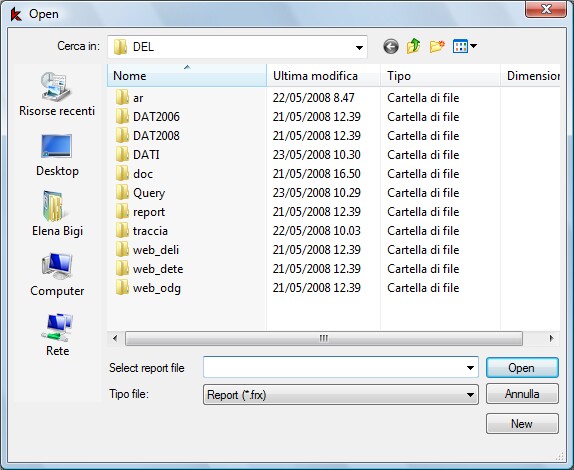The width and height of the screenshot is (574, 470).
Task: Cancel with the Annulla button
Action: 522,394
